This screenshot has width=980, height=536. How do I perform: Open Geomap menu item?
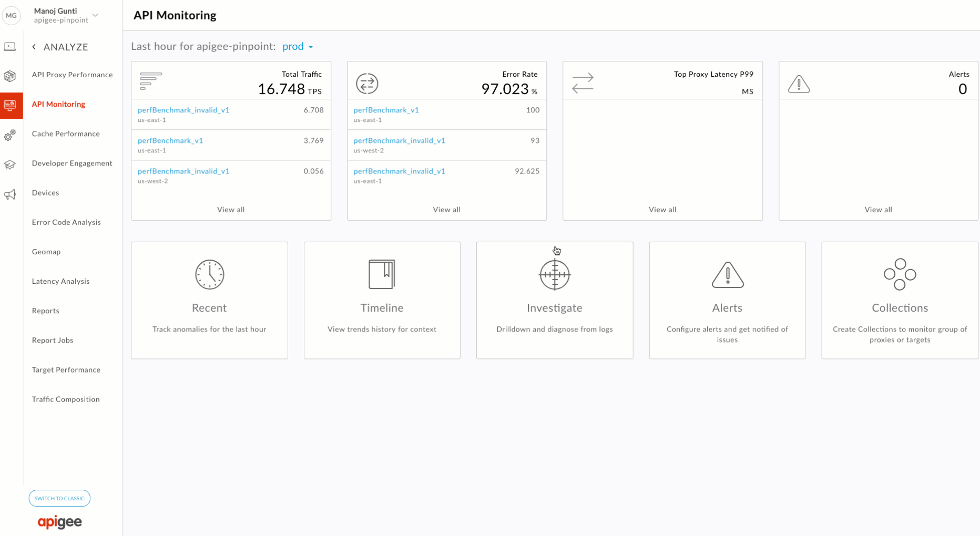pyautogui.click(x=46, y=252)
